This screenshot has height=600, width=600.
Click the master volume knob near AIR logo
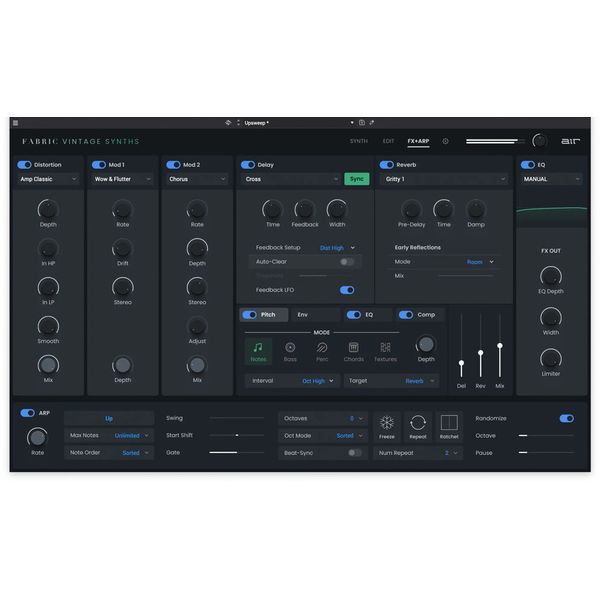(540, 141)
